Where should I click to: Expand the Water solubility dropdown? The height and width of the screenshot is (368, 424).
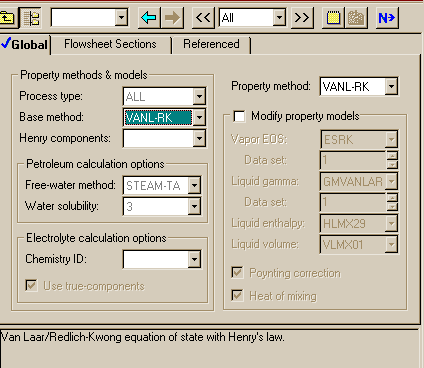point(194,206)
